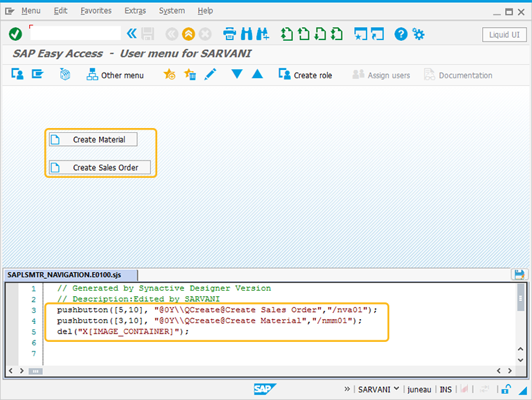Click the editor horizontal scrollbar thumb
The width and height of the screenshot is (532, 400).
(x=35, y=371)
